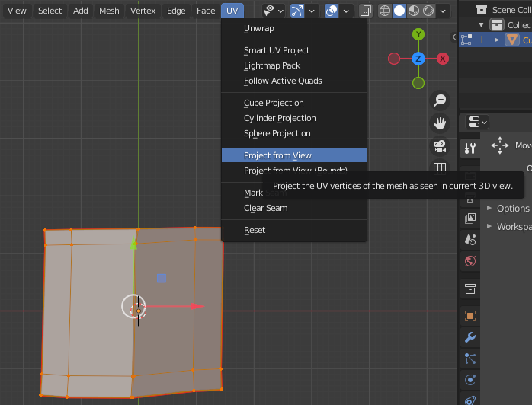Toggle camera view with the camera icon
Image resolution: width=532 pixels, height=405 pixels.
tap(440, 145)
